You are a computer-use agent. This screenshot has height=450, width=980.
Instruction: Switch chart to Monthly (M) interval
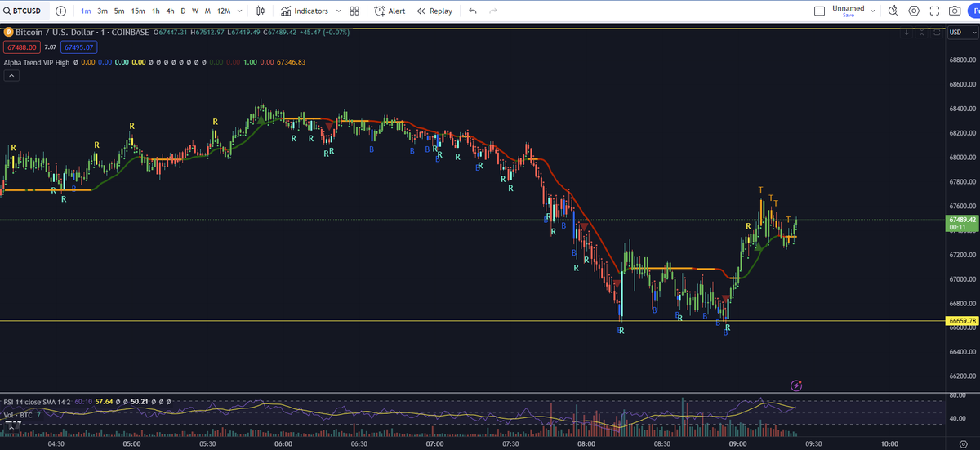(x=207, y=11)
